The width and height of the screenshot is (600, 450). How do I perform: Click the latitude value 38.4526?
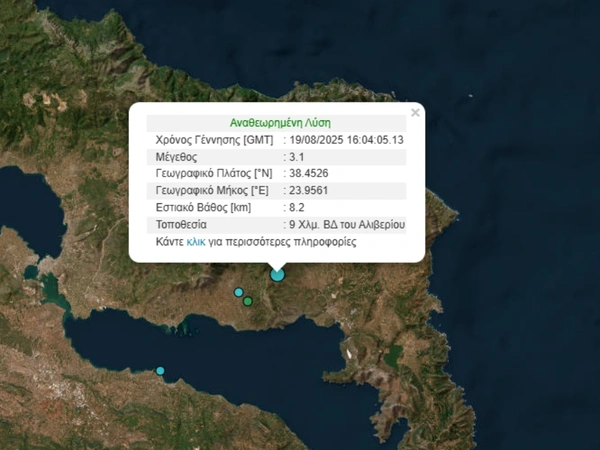pyautogui.click(x=311, y=174)
